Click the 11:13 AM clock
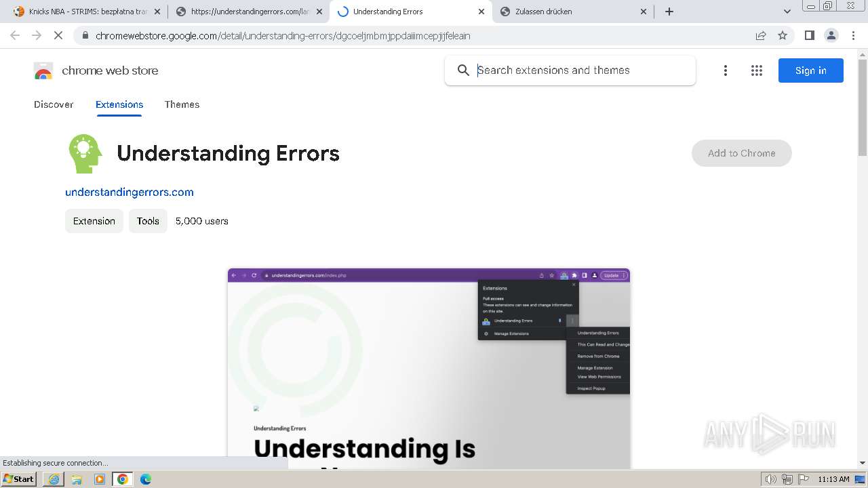The height and width of the screenshot is (488, 868). pos(833,479)
